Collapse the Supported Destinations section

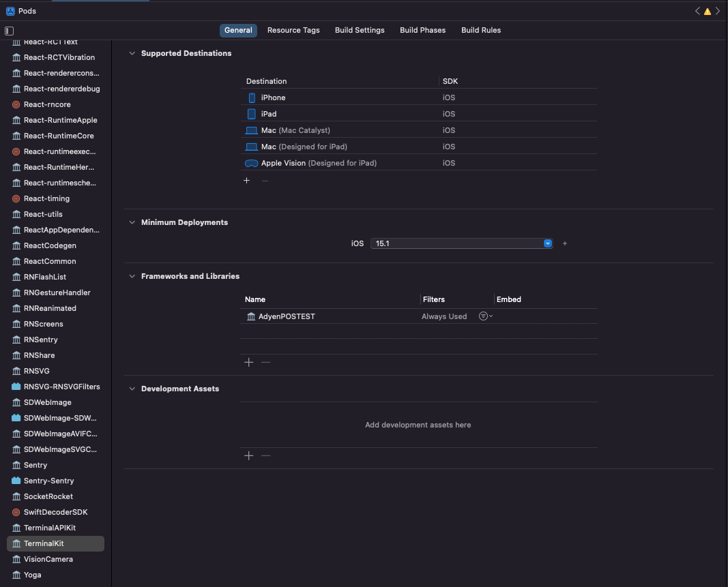[x=132, y=53]
